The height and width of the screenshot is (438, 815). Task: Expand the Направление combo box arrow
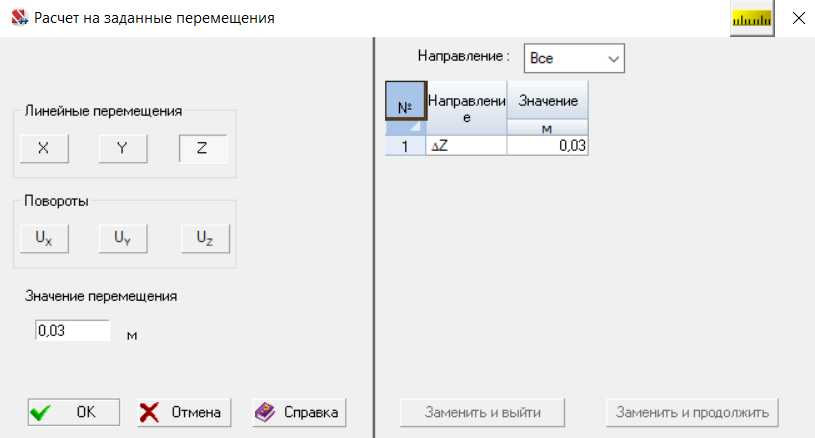[613, 59]
